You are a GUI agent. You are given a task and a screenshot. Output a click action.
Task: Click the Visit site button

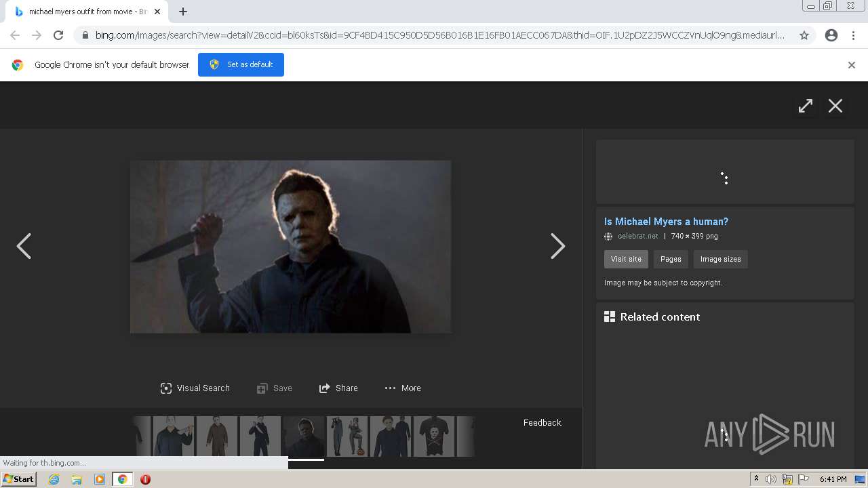pyautogui.click(x=626, y=259)
